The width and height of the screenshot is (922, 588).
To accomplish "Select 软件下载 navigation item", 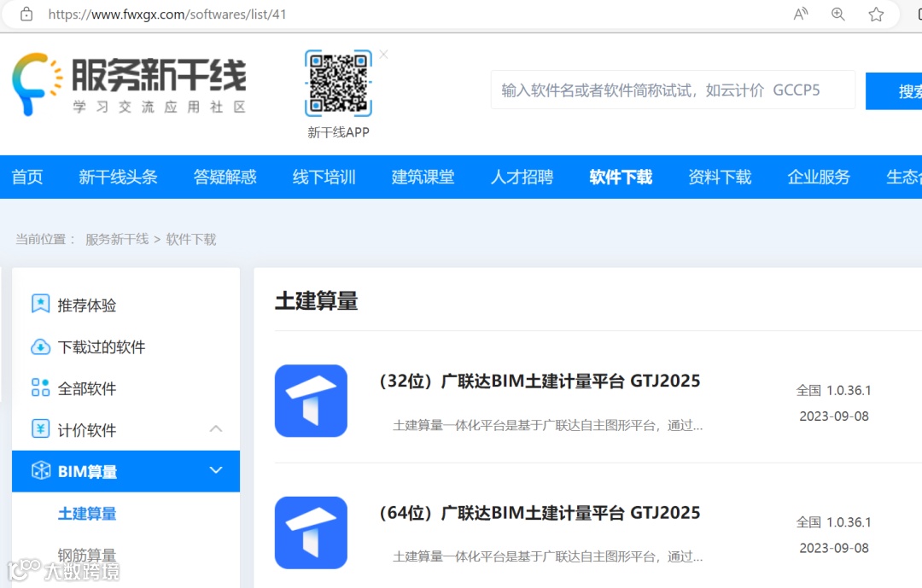I will tap(621, 177).
